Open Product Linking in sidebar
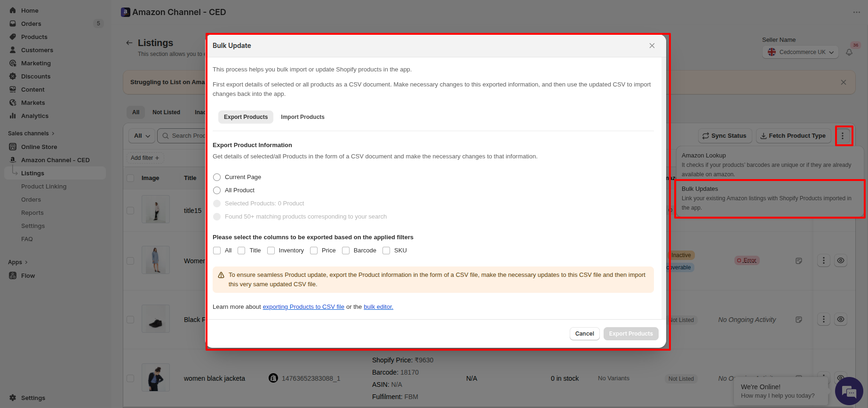Viewport: 868px width, 408px height. click(x=44, y=187)
